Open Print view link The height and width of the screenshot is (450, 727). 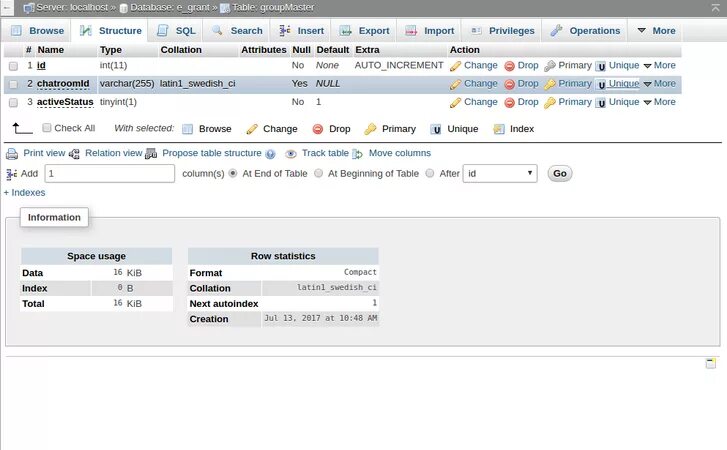pos(44,153)
